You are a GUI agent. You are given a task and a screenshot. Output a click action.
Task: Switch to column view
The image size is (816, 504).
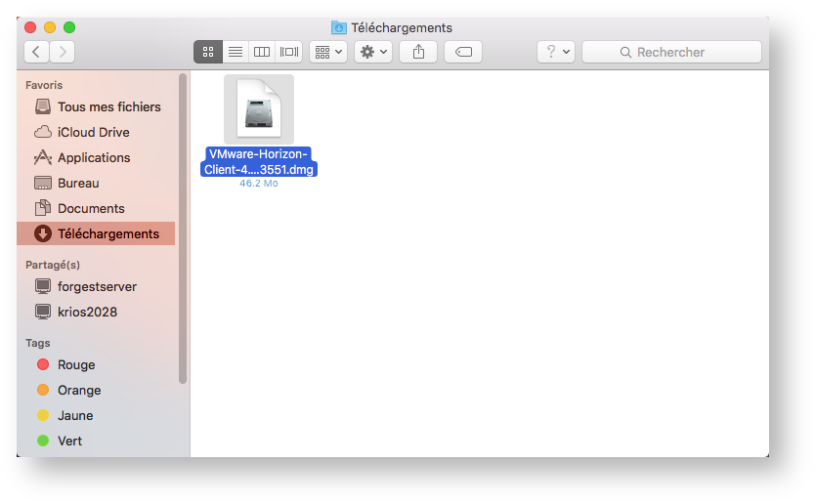pos(262,52)
